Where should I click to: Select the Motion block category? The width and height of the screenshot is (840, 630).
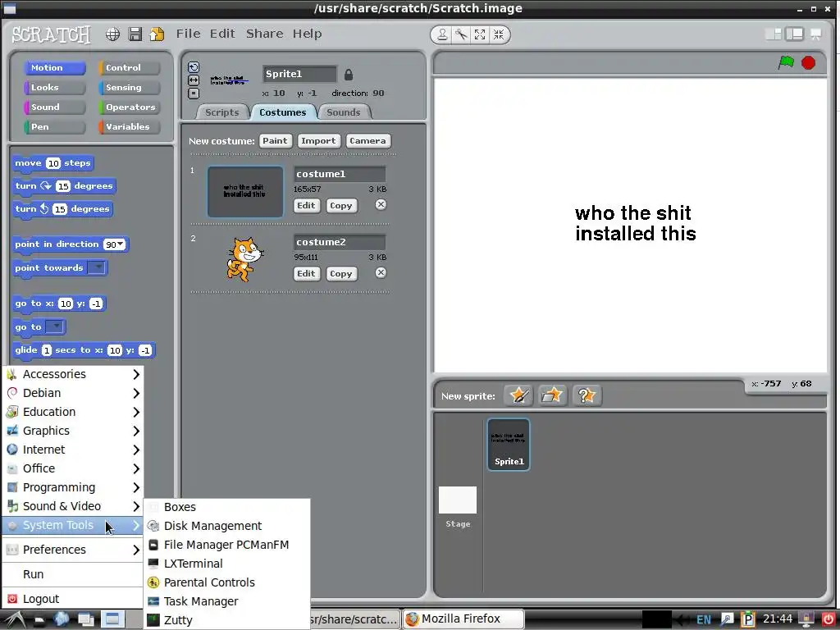tap(55, 68)
